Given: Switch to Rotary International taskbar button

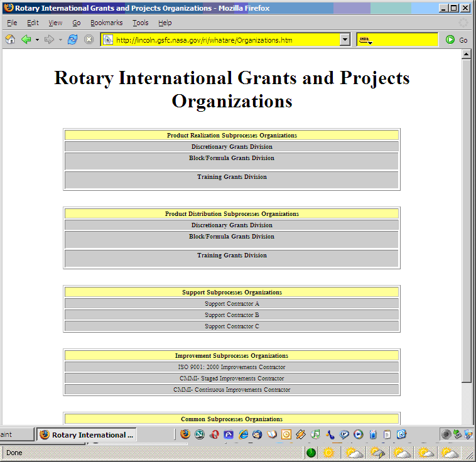Looking at the screenshot, I should 87,434.
